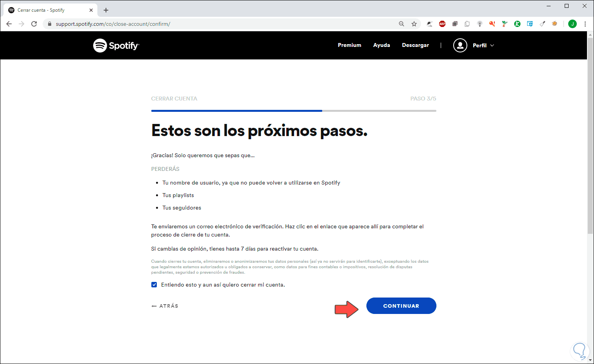Open the profile avatar icon
Image resolution: width=594 pixels, height=364 pixels.
pyautogui.click(x=460, y=45)
